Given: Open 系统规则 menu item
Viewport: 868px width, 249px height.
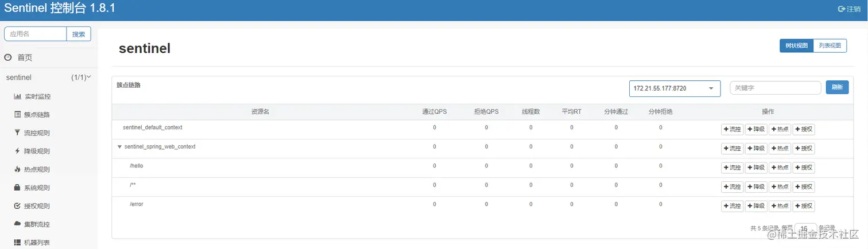Looking at the screenshot, I should [x=37, y=188].
